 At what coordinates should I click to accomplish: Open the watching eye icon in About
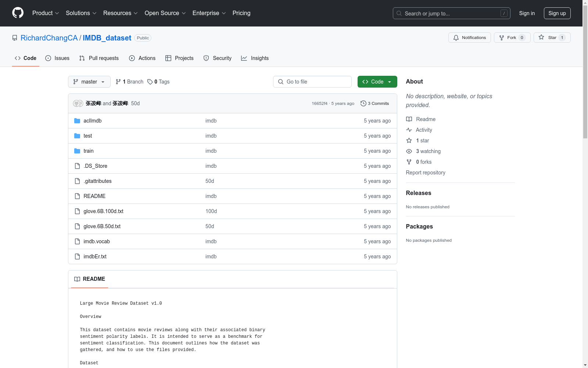409,151
